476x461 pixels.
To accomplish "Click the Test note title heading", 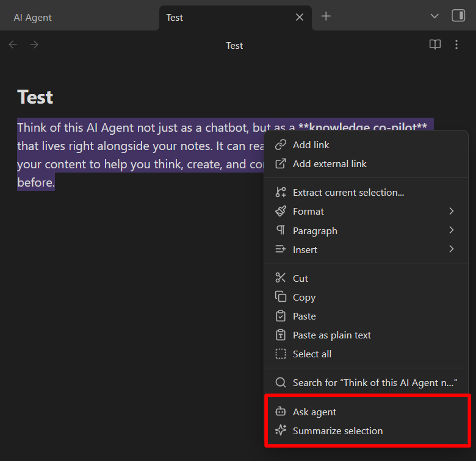I will (x=35, y=97).
